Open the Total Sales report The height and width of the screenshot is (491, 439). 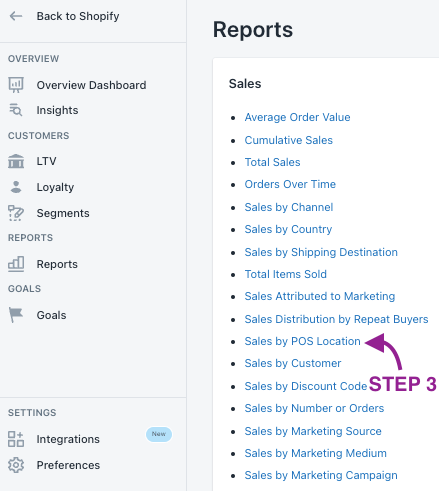(x=272, y=162)
